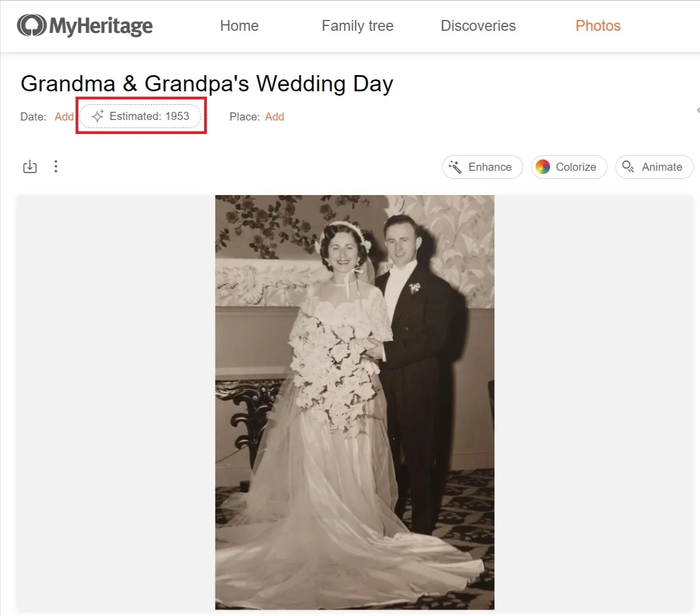Click the MyHeritage wordmark text

coord(101,26)
